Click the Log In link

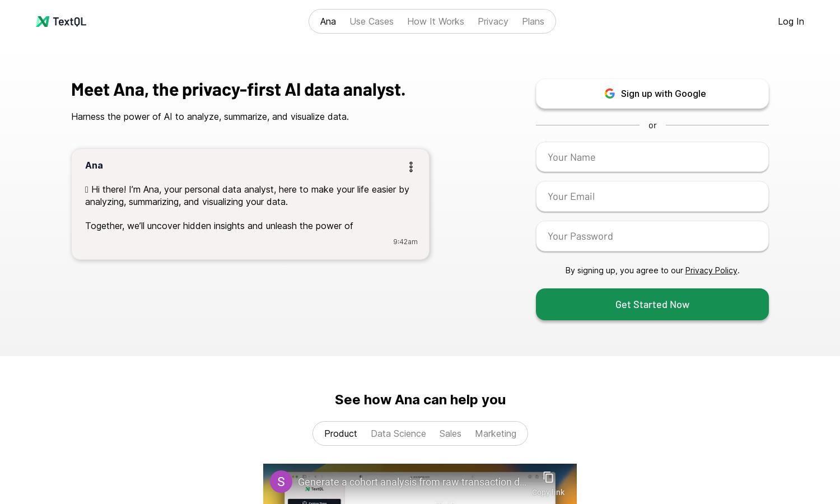point(791,21)
